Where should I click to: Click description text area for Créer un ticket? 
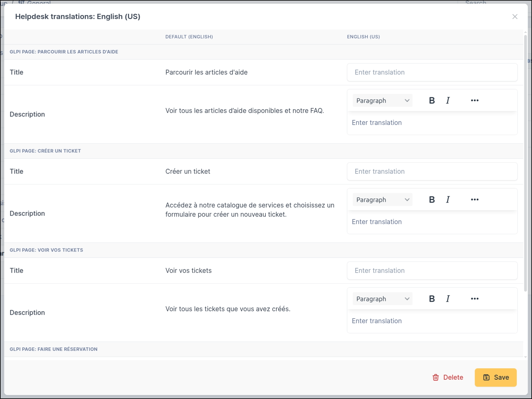pyautogui.click(x=432, y=222)
